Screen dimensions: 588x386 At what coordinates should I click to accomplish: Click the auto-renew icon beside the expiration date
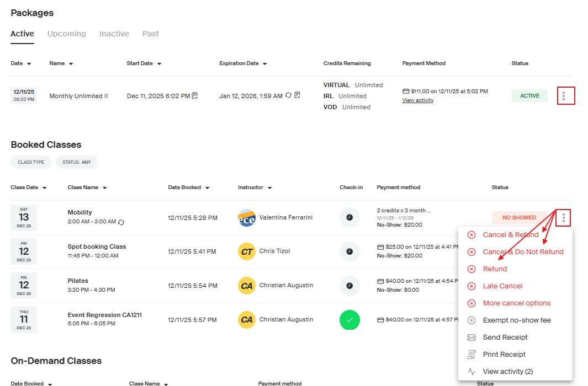click(x=288, y=95)
